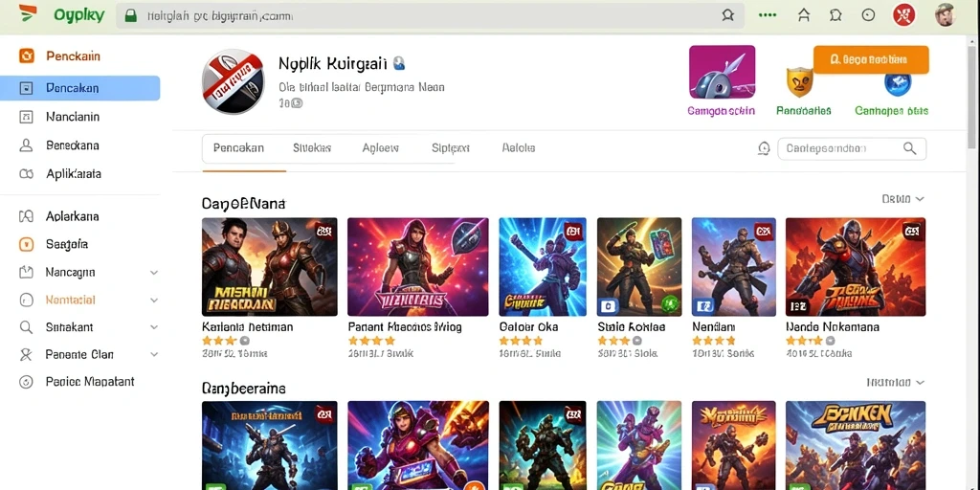The height and width of the screenshot is (490, 980).
Task: Click the red circular extension icon
Action: (903, 15)
